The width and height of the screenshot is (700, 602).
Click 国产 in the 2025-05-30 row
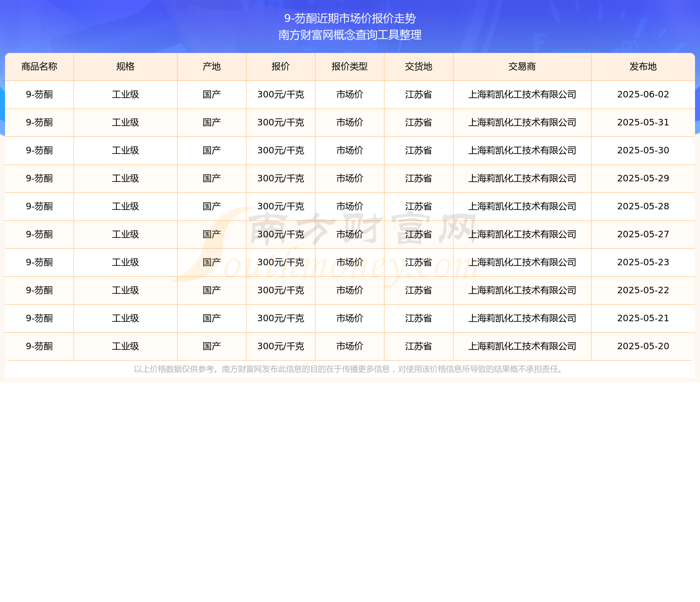(211, 150)
